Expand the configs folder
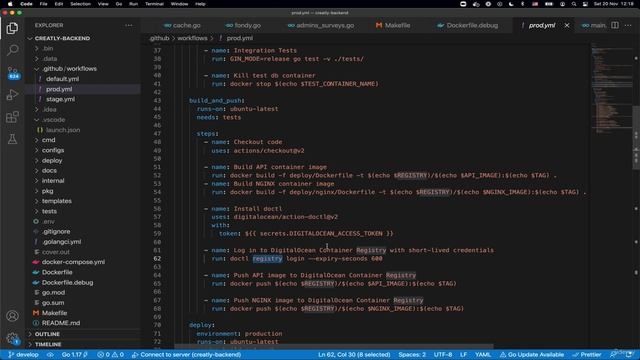Screen dimensions: 640x360 click(53, 150)
